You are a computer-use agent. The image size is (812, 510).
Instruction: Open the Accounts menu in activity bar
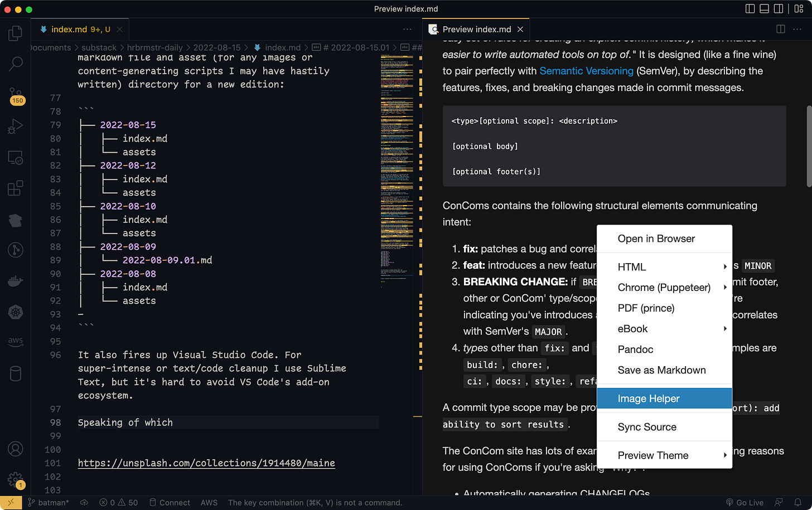(16, 449)
